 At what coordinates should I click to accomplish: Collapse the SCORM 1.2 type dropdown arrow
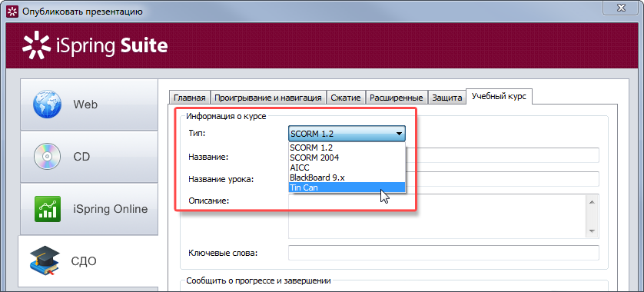click(398, 134)
